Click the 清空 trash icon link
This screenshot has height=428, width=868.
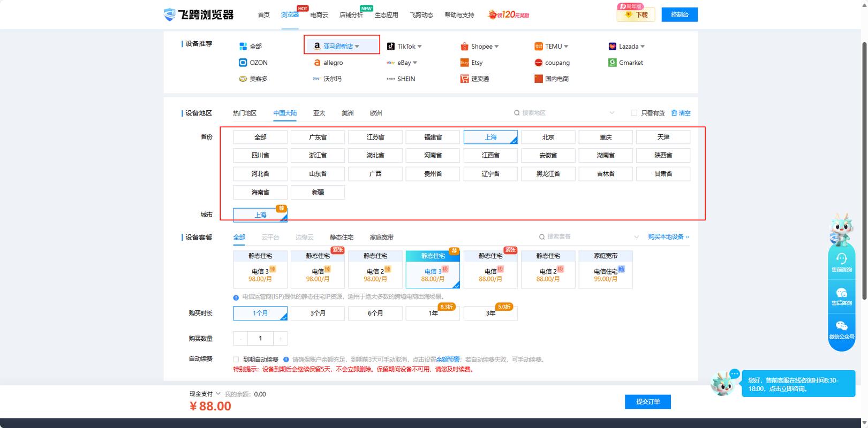(x=681, y=113)
